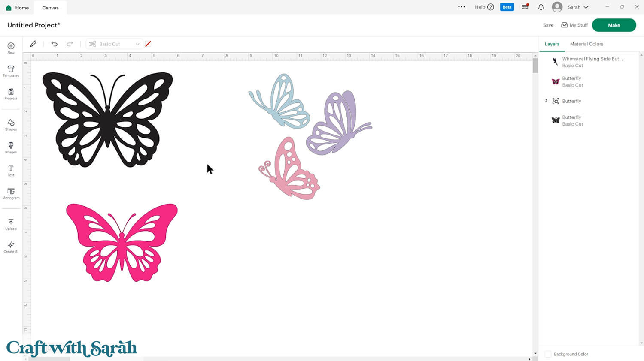Open My Stuff

pyautogui.click(x=574, y=25)
